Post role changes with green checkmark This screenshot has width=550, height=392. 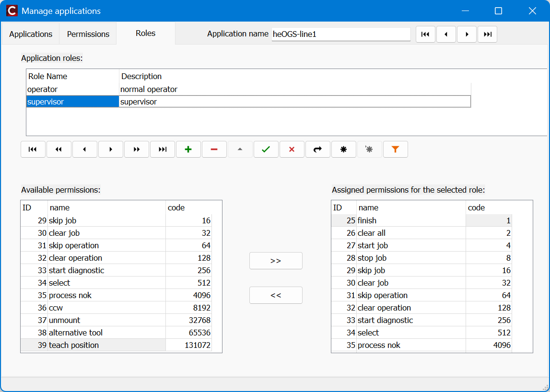pyautogui.click(x=266, y=150)
